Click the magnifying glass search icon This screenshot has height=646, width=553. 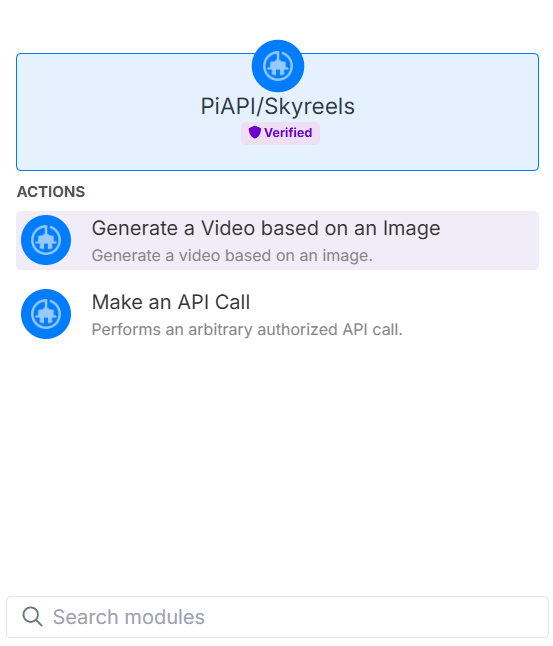click(32, 617)
